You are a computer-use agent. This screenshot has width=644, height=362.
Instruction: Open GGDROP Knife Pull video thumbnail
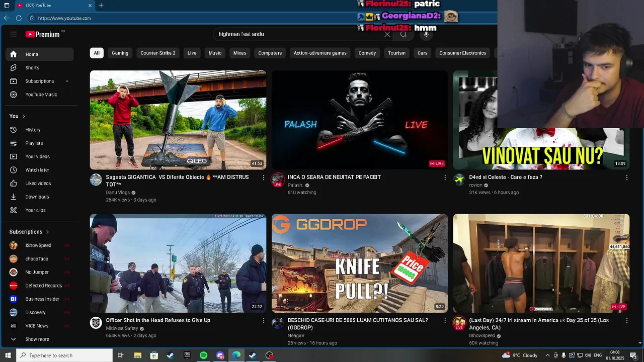coord(360,263)
